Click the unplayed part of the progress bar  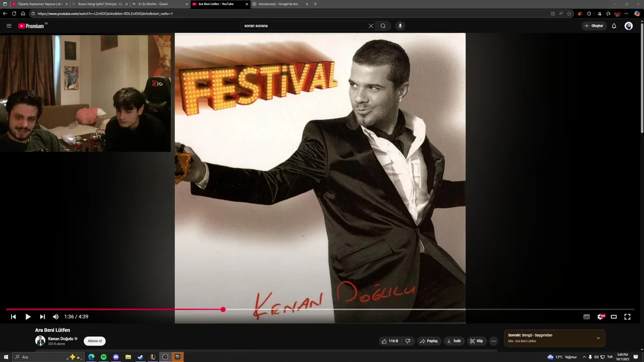(430, 309)
